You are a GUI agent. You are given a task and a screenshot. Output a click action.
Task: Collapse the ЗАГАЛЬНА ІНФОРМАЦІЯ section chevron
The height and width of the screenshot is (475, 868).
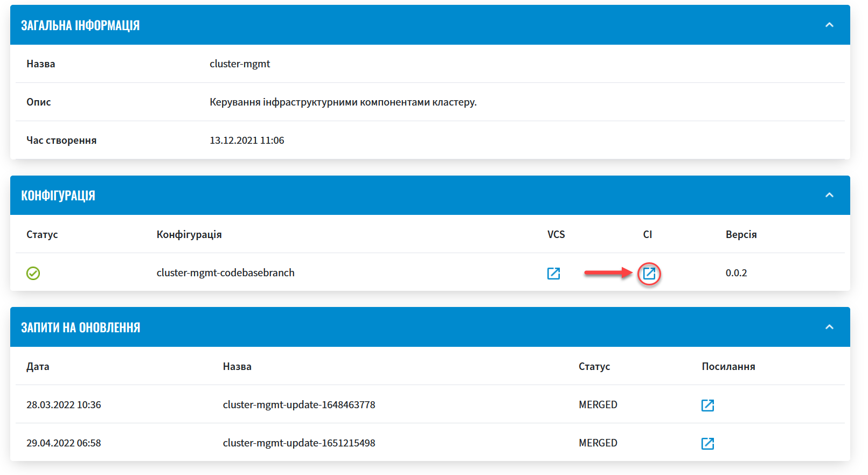829,25
